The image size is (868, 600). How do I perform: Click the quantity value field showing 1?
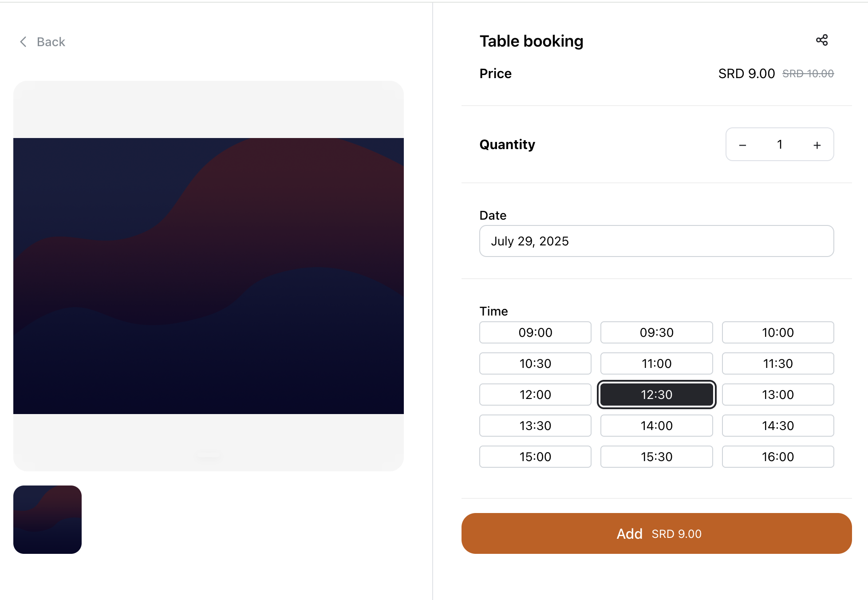(x=780, y=145)
